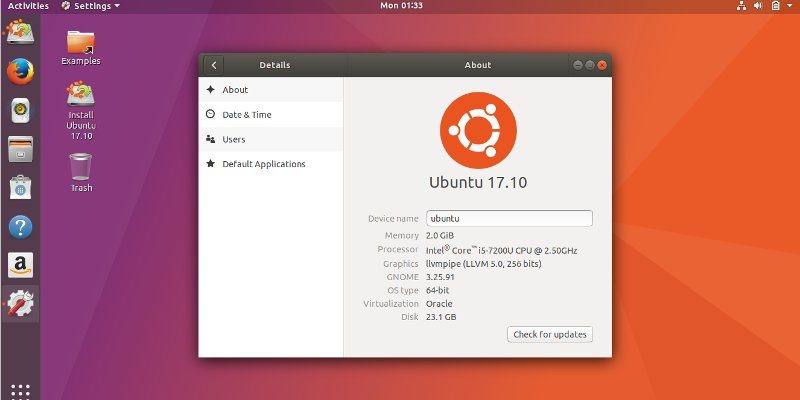Click the Ubuntu 17.10 heading text
800x400 pixels.
[x=478, y=182]
